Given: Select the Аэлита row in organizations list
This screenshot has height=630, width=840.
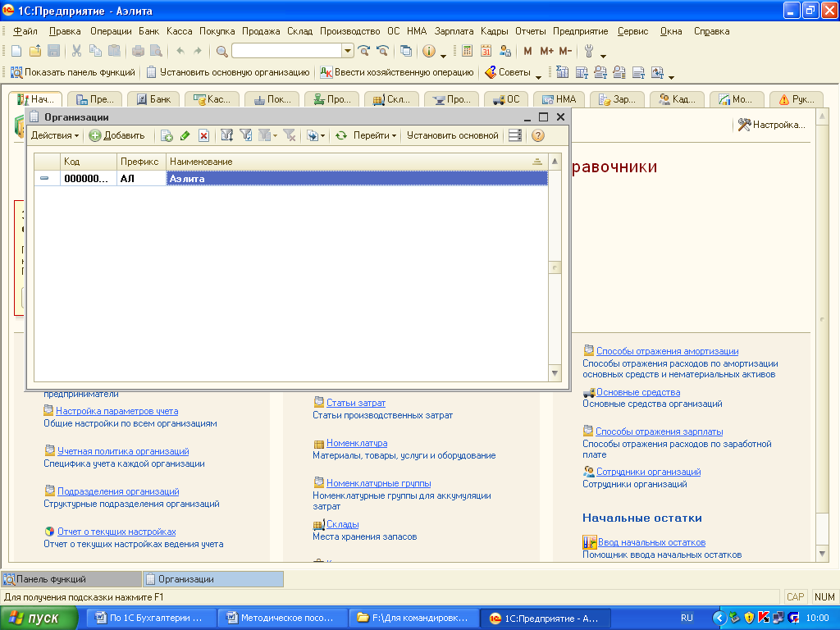Looking at the screenshot, I should (291, 178).
